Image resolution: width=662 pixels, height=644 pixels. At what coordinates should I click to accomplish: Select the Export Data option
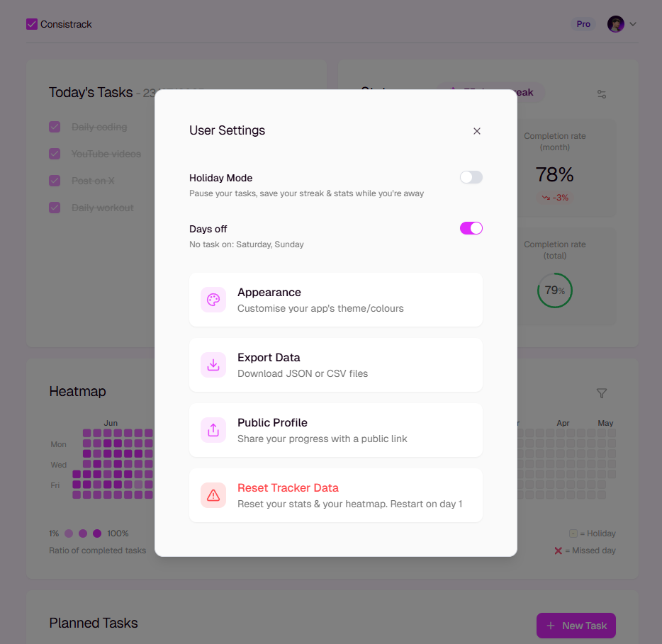pyautogui.click(x=336, y=365)
